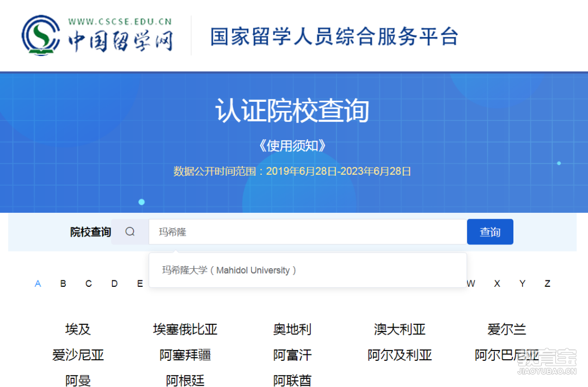The width and height of the screenshot is (588, 387).
Task: Open country 阿富汗
Action: tap(292, 355)
